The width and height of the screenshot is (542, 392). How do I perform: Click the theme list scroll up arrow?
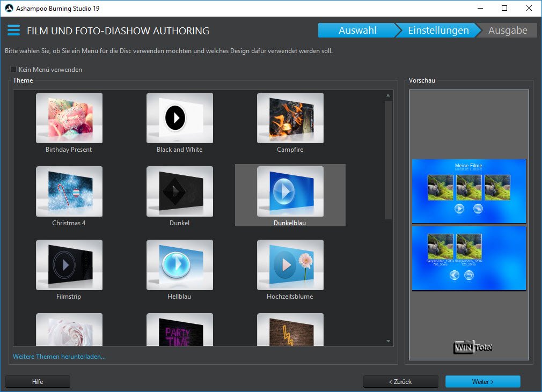[388, 96]
